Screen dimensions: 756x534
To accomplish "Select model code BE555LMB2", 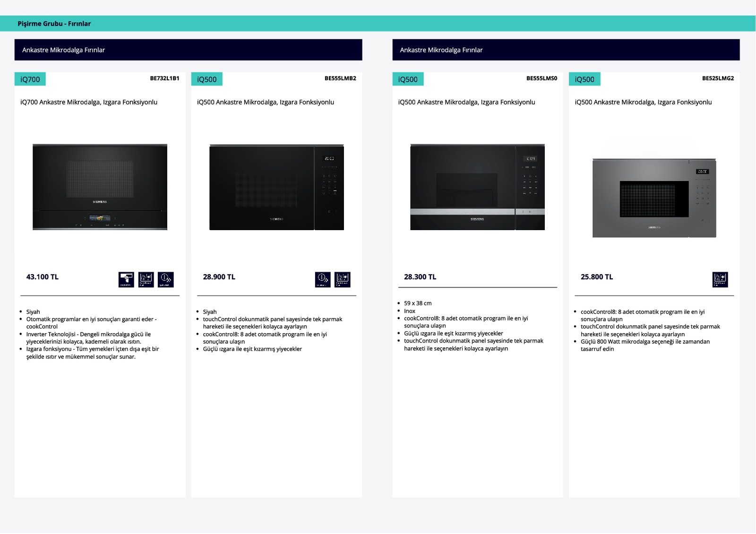I will pyautogui.click(x=340, y=78).
